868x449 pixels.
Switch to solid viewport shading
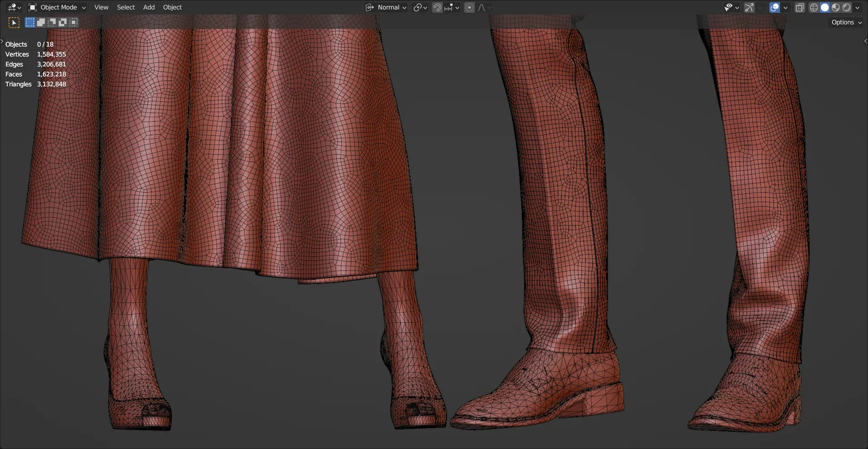(825, 7)
